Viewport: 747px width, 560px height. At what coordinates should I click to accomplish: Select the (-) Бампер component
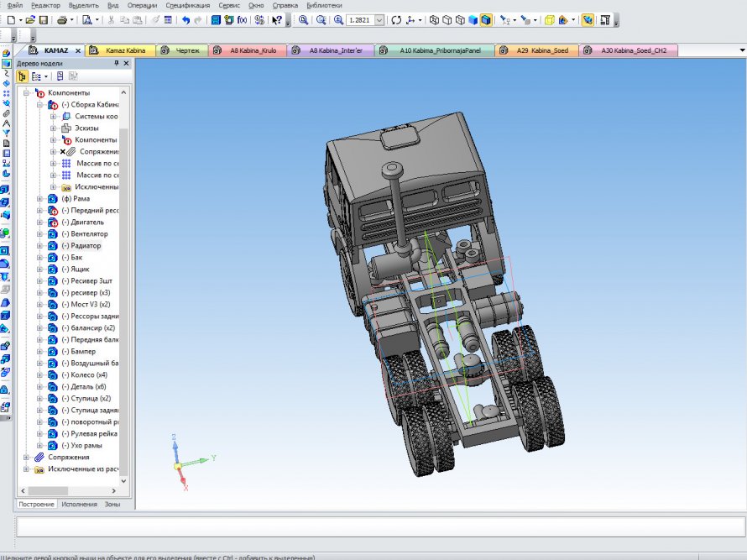click(x=79, y=351)
